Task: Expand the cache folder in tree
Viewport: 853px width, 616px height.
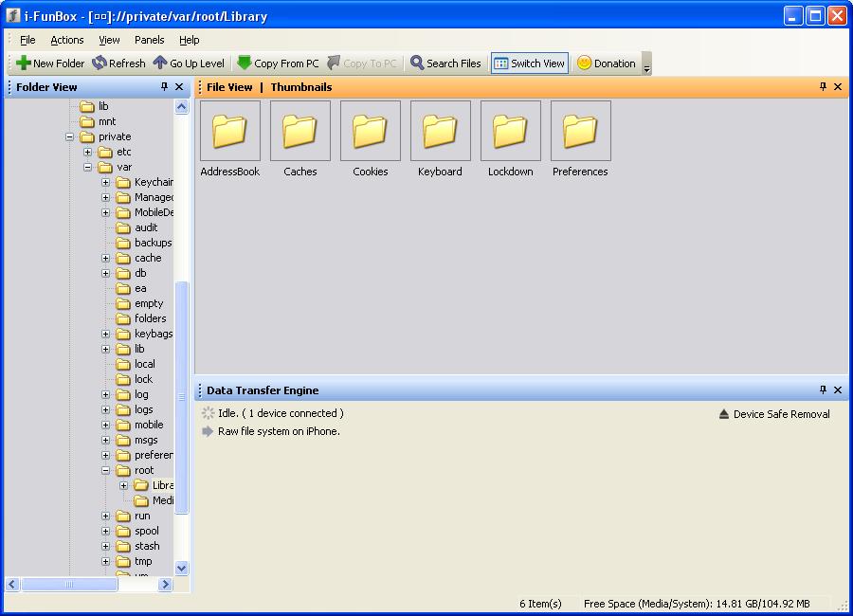Action: pos(106,258)
